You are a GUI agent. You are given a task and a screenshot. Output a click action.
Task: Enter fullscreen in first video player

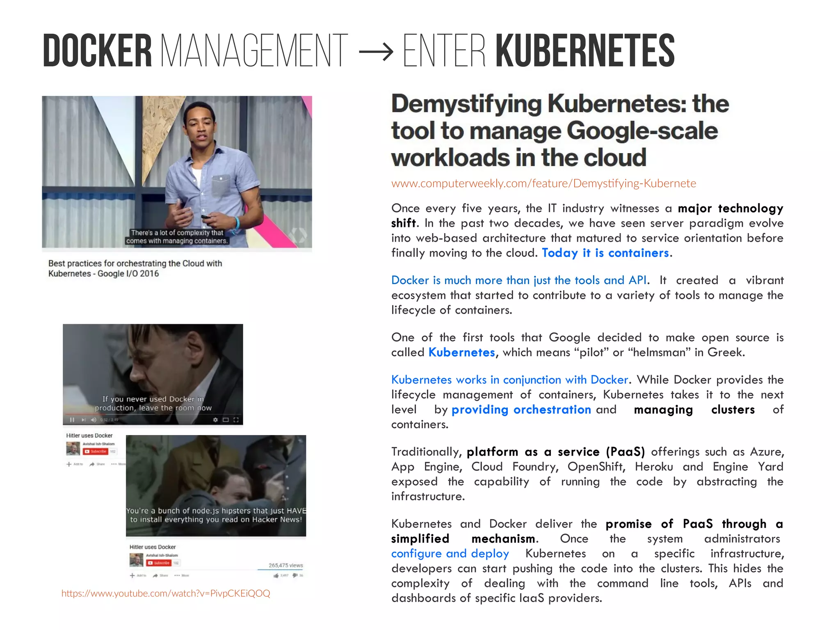click(236, 420)
